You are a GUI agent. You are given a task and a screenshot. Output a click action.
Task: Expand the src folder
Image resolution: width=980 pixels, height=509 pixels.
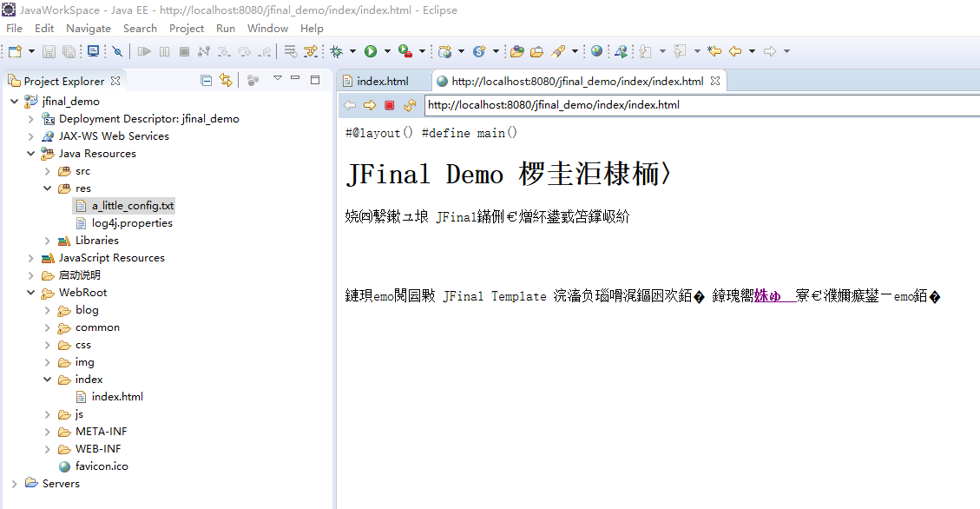pyautogui.click(x=48, y=171)
